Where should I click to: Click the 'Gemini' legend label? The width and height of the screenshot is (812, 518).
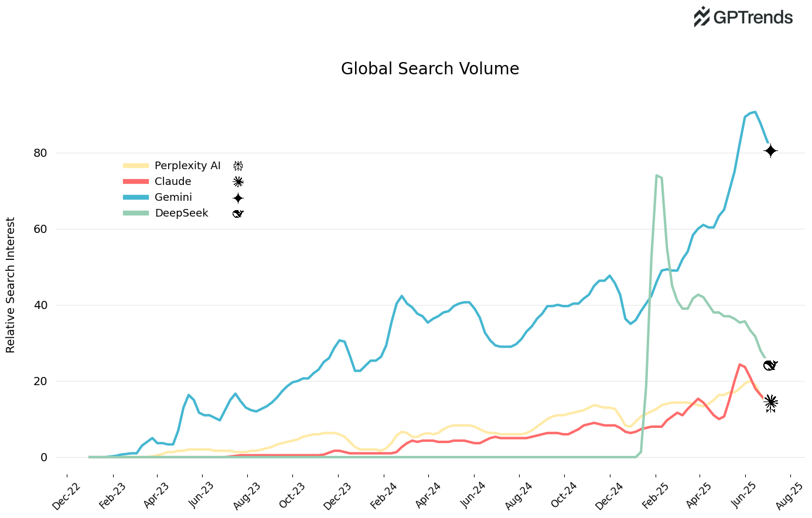173,197
